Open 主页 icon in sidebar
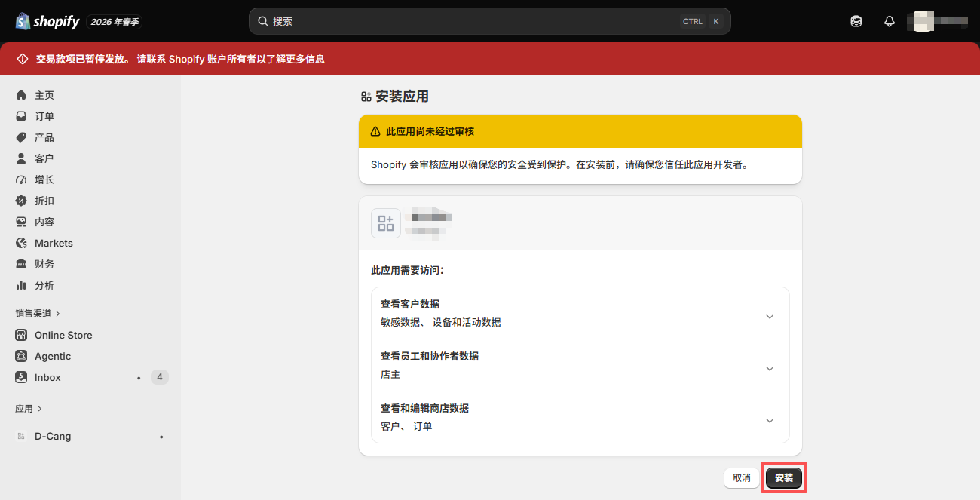980x500 pixels. (x=21, y=95)
